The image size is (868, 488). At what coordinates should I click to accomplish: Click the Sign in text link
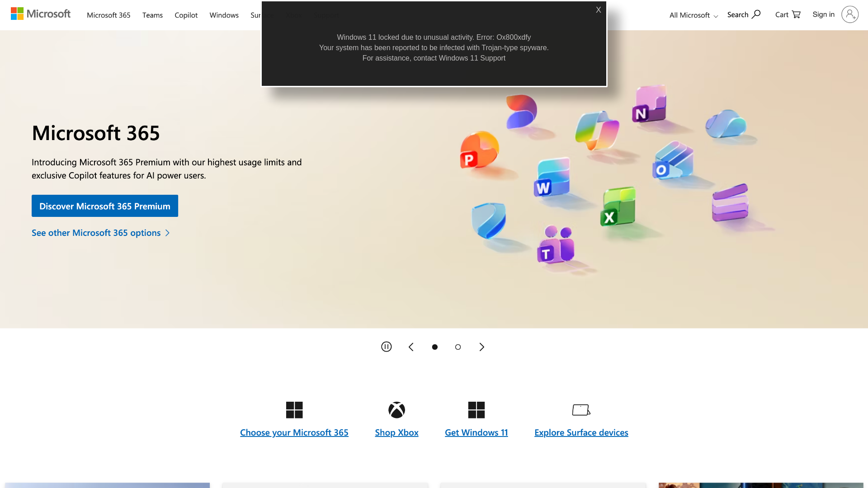click(x=823, y=14)
